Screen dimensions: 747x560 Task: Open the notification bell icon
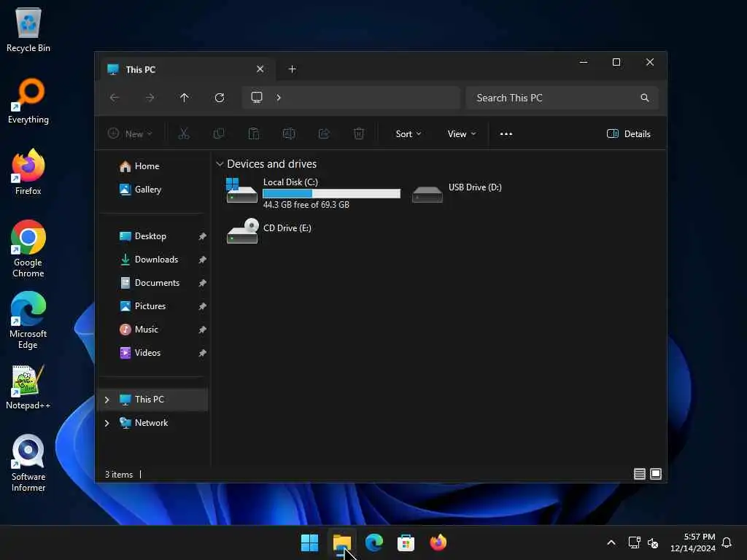coord(727,542)
